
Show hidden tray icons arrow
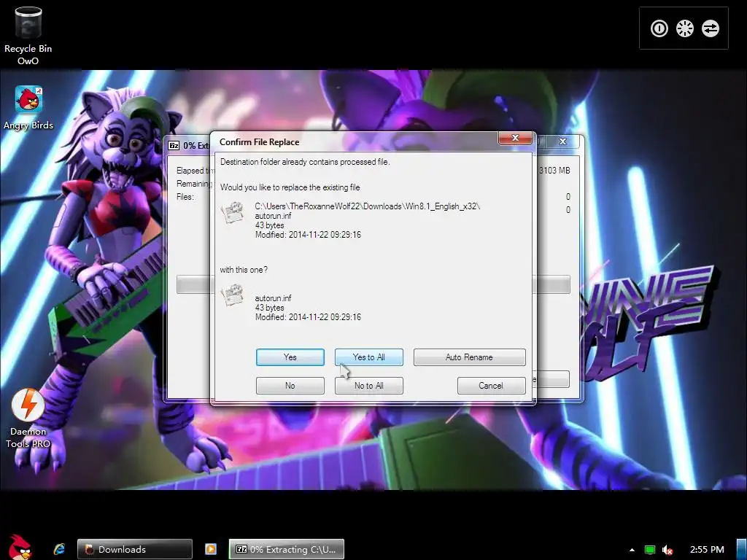point(632,550)
